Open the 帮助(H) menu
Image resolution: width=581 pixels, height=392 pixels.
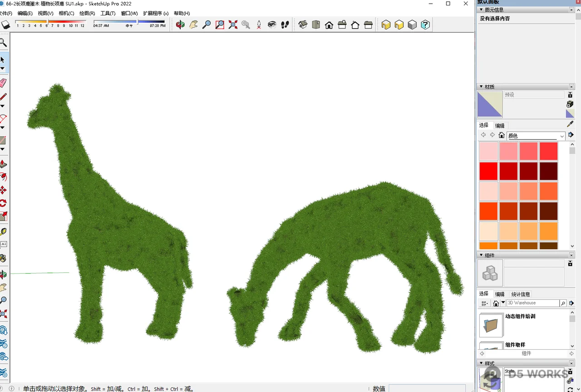[182, 13]
